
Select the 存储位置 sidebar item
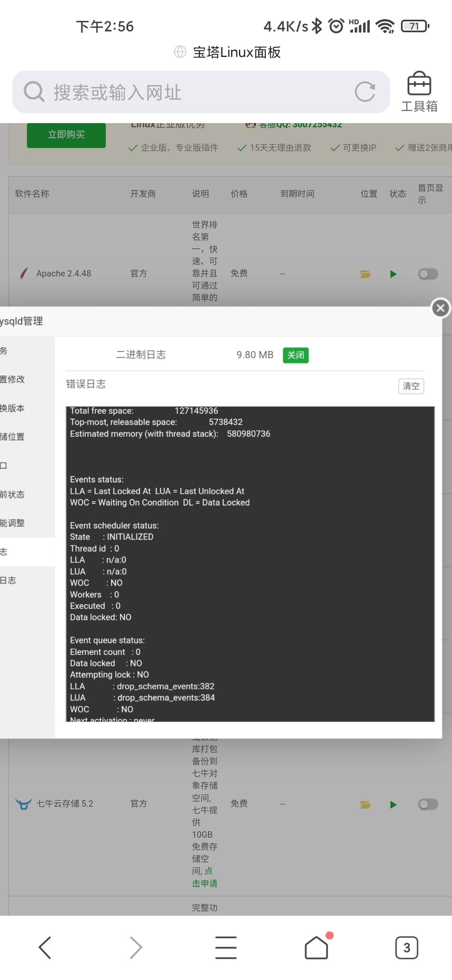[x=27, y=437]
